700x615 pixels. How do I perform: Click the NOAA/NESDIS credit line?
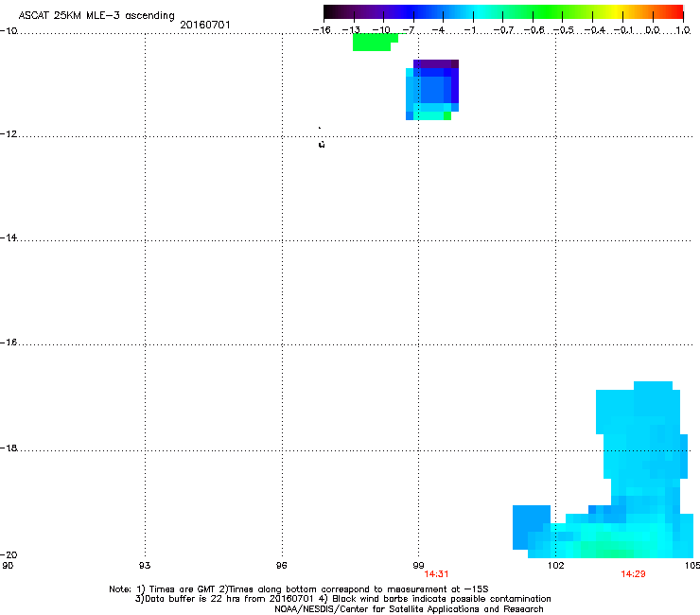[x=409, y=609]
